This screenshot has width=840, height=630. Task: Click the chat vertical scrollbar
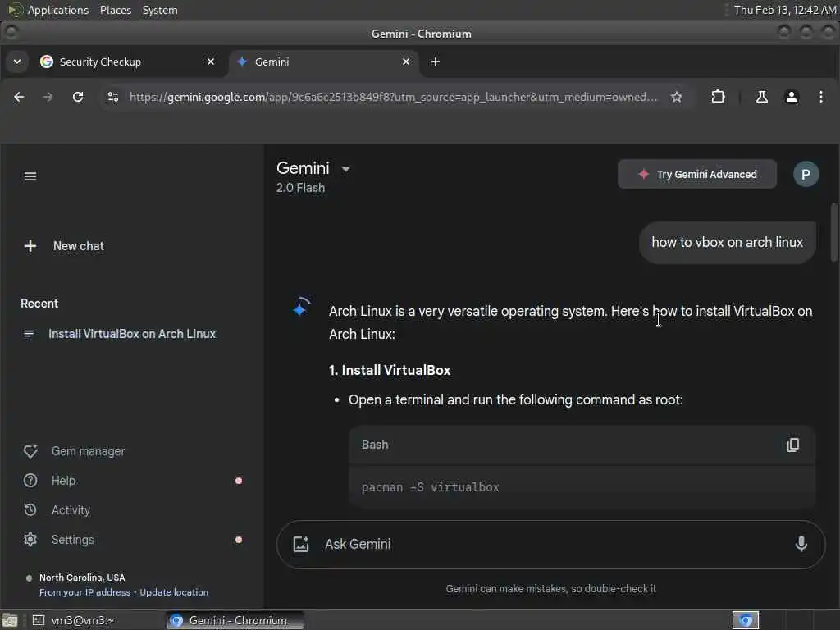[x=833, y=233]
